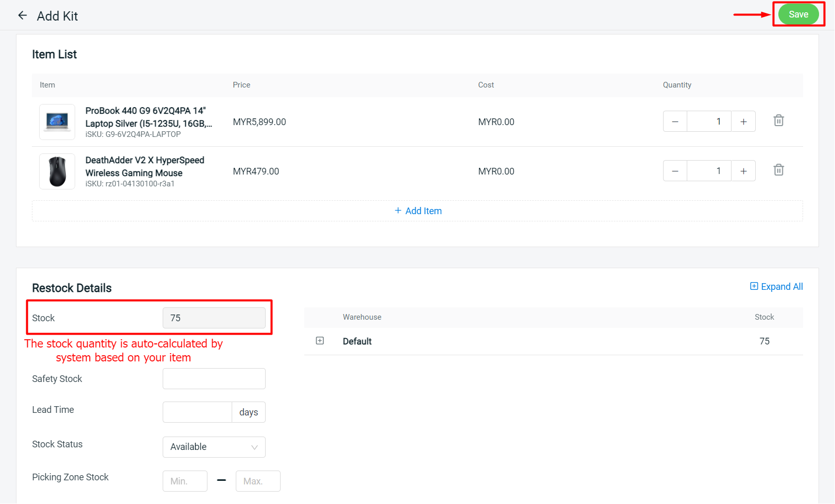Viewport: 835px width, 504px height.
Task: Decrease DeathAdder mouse quantity with minus
Action: [675, 171]
